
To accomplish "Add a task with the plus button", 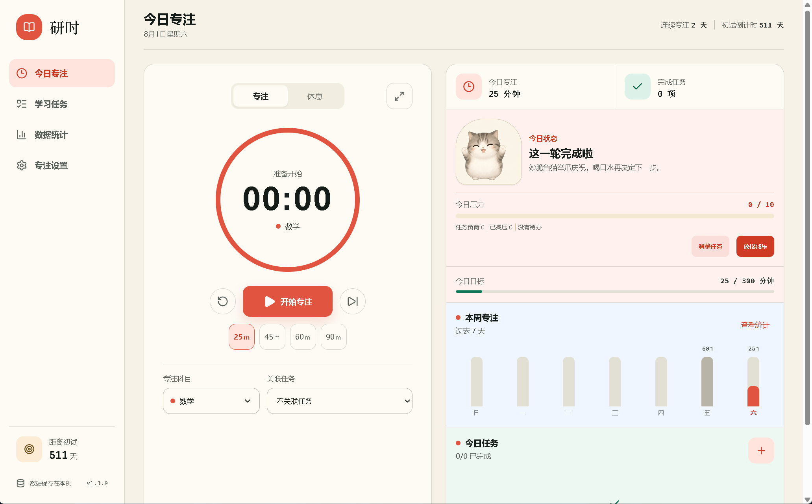I will [761, 450].
